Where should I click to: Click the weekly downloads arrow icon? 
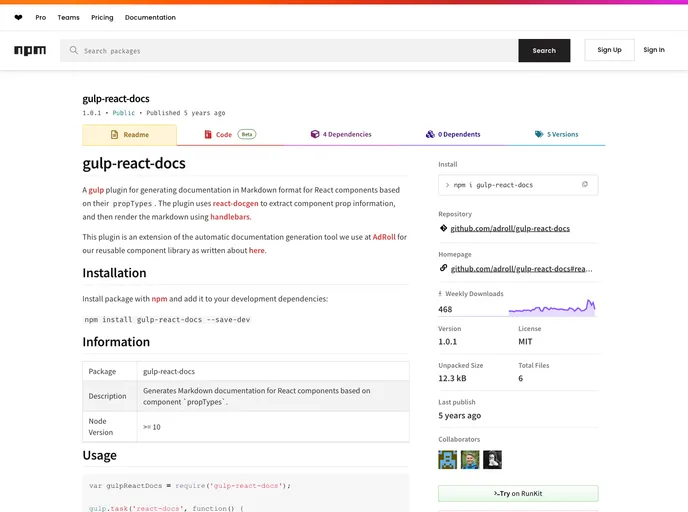(440, 294)
